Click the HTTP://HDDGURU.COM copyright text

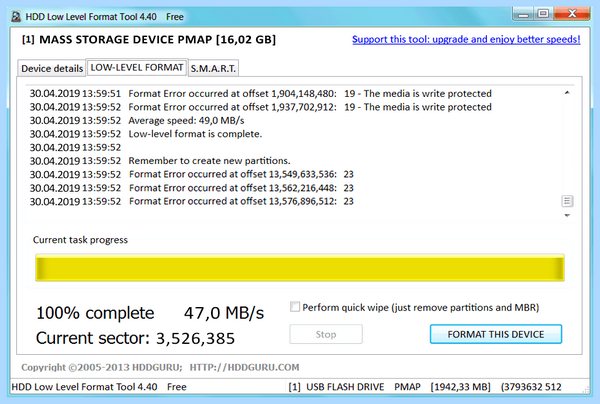tap(245, 367)
